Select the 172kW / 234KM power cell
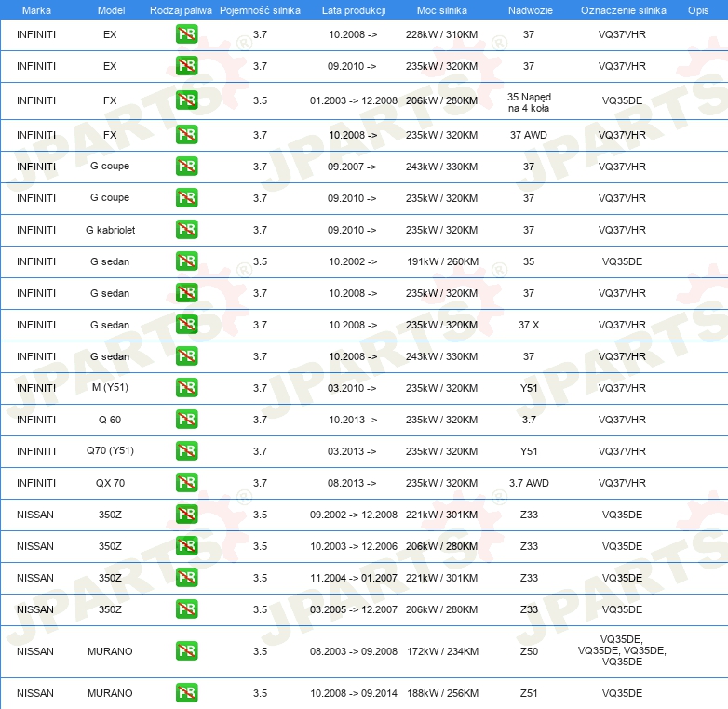Image resolution: width=728 pixels, height=709 pixels. 442,651
